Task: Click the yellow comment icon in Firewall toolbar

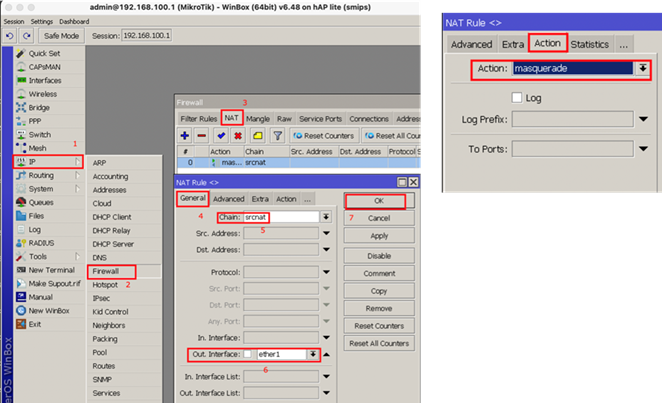Action: pos(258,135)
